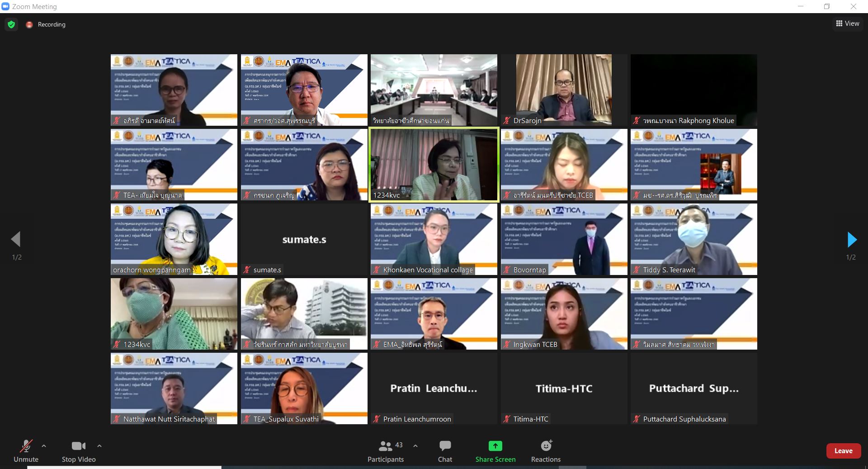The width and height of the screenshot is (868, 469).
Task: Select the DrSarojn video tile
Action: 564,90
